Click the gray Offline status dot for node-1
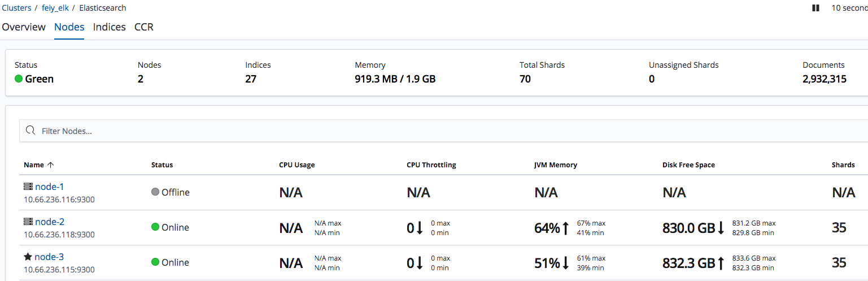 pos(155,192)
